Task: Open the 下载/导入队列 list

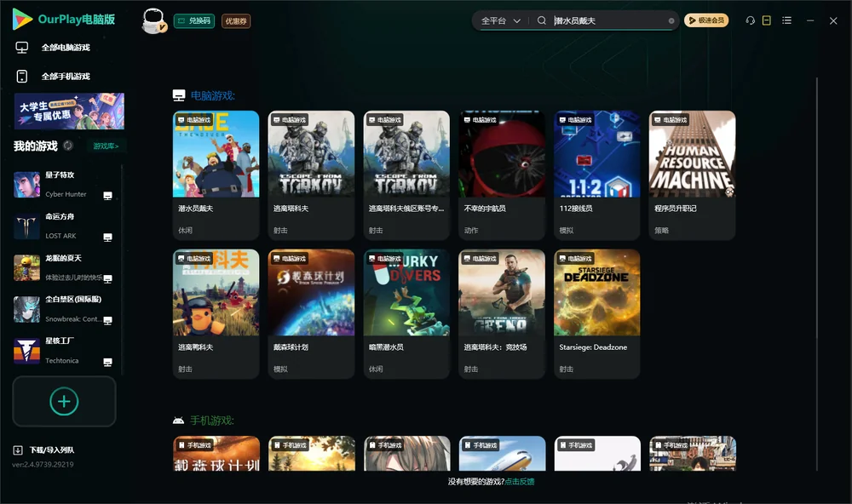Action: tap(44, 450)
